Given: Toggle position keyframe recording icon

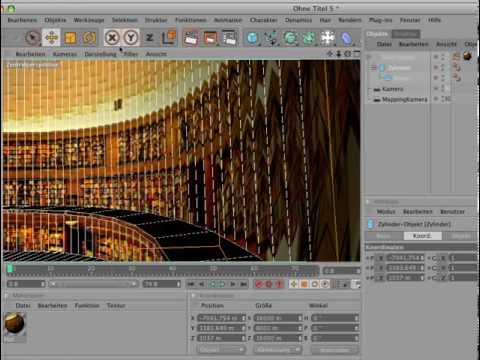Looking at the screenshot, I should point(294,284).
